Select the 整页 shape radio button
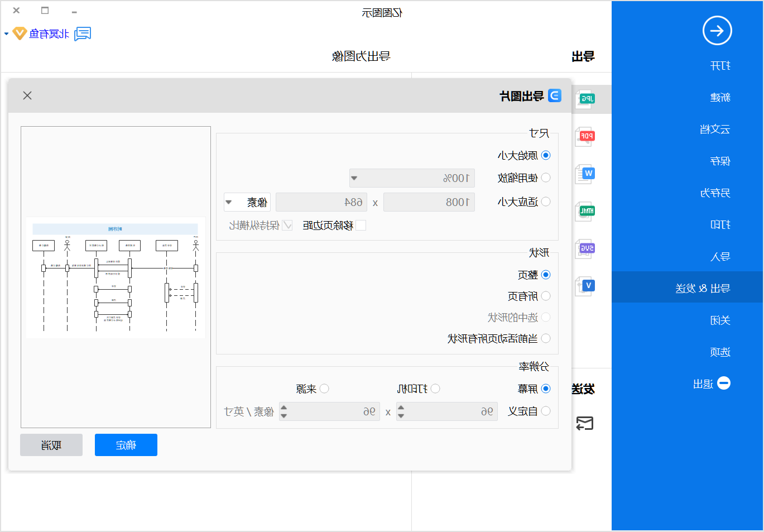764x532 pixels. point(546,275)
